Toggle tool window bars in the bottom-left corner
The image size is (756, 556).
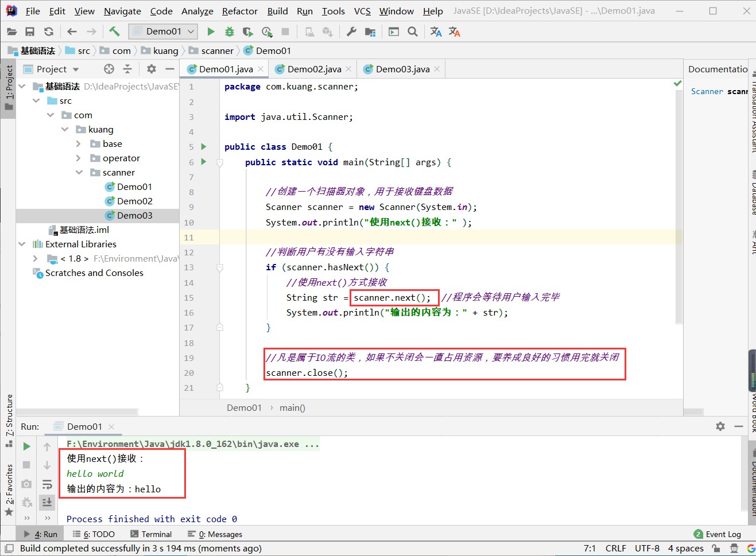[x=9, y=548]
